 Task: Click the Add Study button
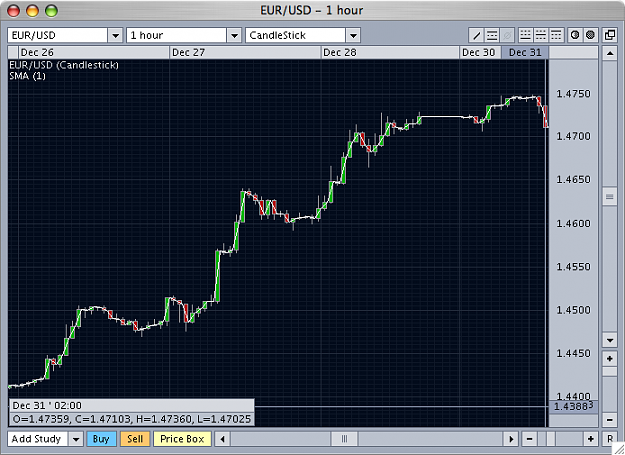(x=38, y=439)
